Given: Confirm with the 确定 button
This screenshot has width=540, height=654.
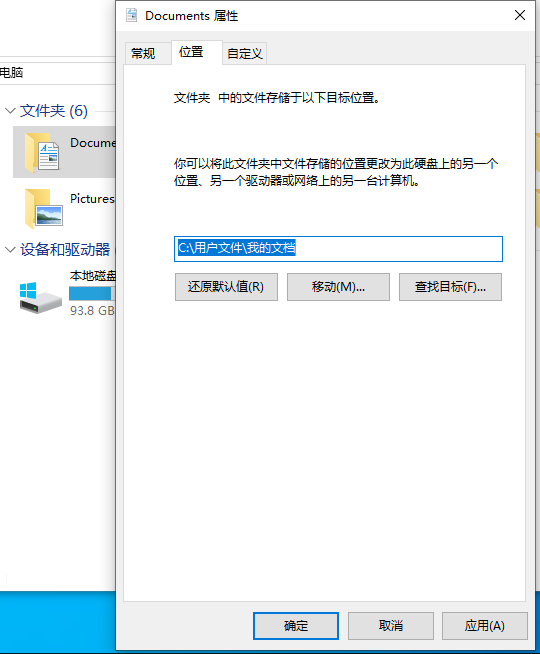Looking at the screenshot, I should click(x=296, y=626).
